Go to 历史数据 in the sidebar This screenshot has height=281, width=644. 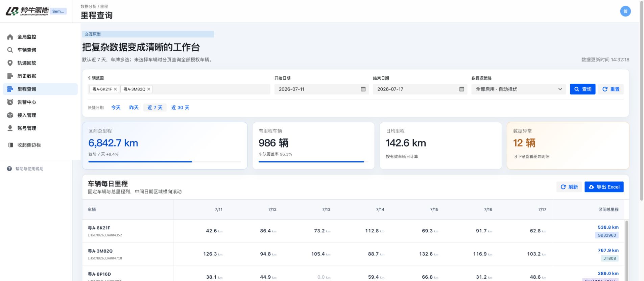tap(27, 76)
